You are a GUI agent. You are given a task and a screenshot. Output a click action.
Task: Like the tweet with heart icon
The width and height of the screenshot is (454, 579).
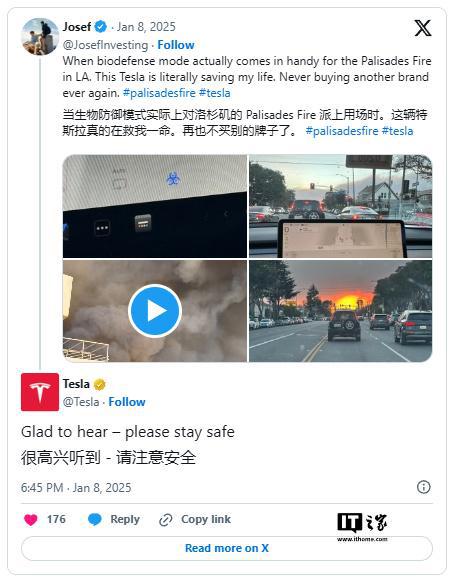[x=31, y=520]
